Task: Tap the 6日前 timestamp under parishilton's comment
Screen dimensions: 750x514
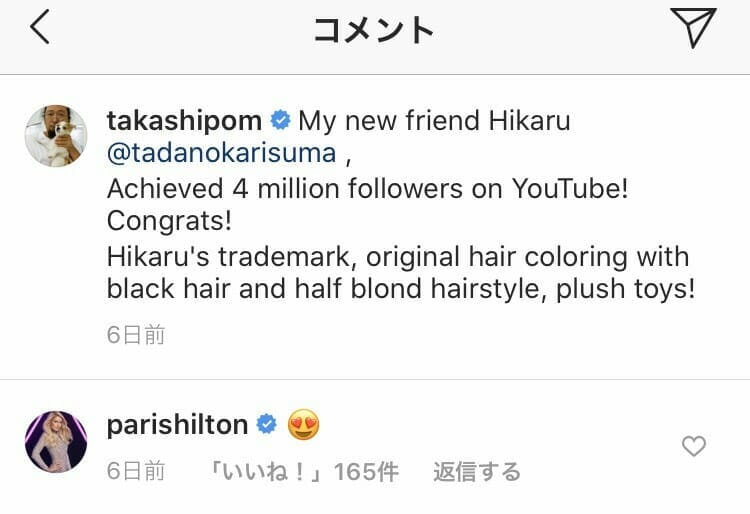Action: pos(136,471)
